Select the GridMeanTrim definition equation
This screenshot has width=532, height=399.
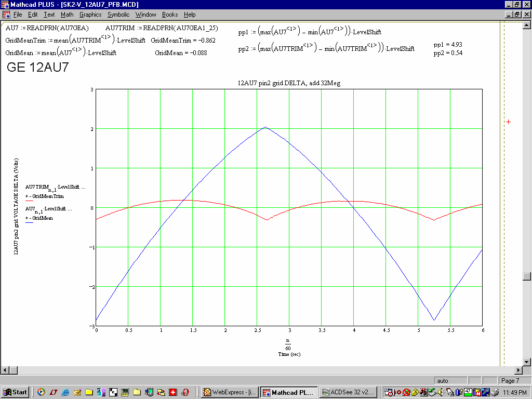(75, 41)
